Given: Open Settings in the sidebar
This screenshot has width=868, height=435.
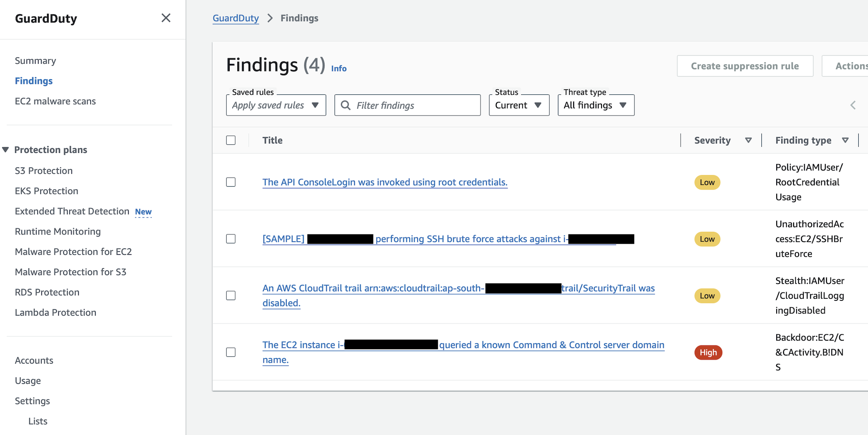Looking at the screenshot, I should tap(33, 401).
